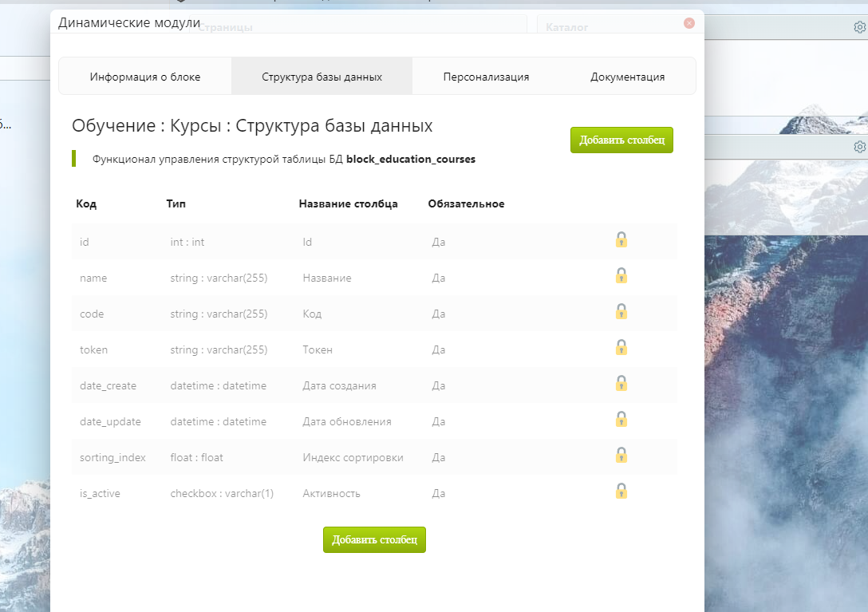Click bottom Добавить столбец button

pos(374,539)
